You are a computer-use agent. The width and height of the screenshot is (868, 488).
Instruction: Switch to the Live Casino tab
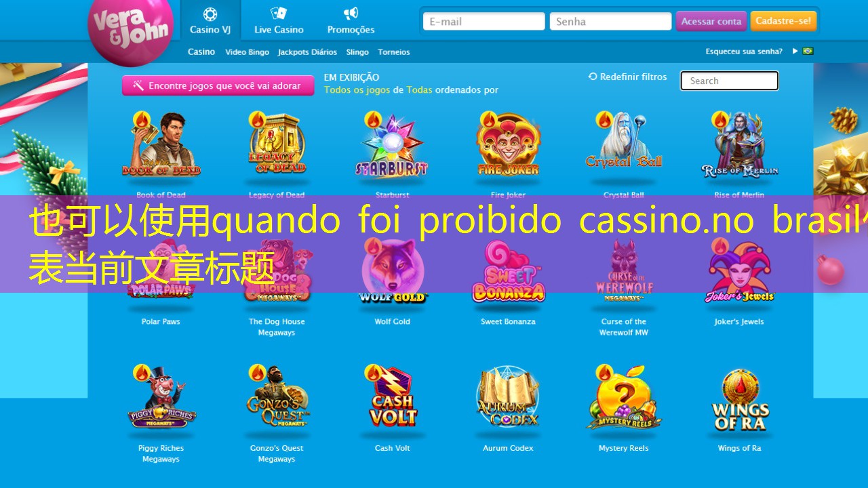279,20
